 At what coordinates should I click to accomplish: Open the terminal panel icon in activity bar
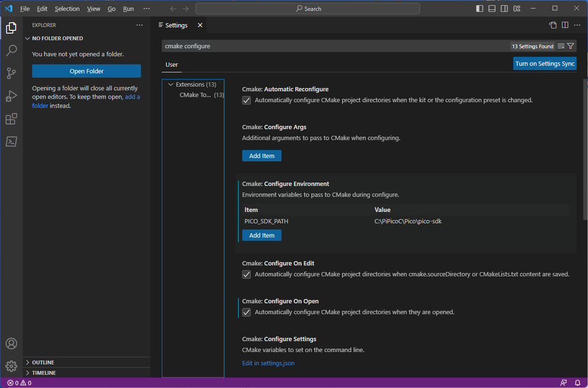[11, 142]
